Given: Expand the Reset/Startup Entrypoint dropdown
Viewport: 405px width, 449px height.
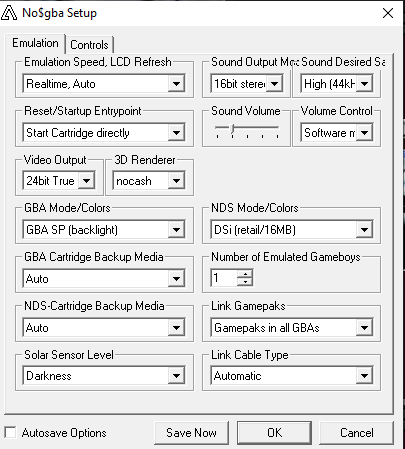Looking at the screenshot, I should click(x=104, y=133).
